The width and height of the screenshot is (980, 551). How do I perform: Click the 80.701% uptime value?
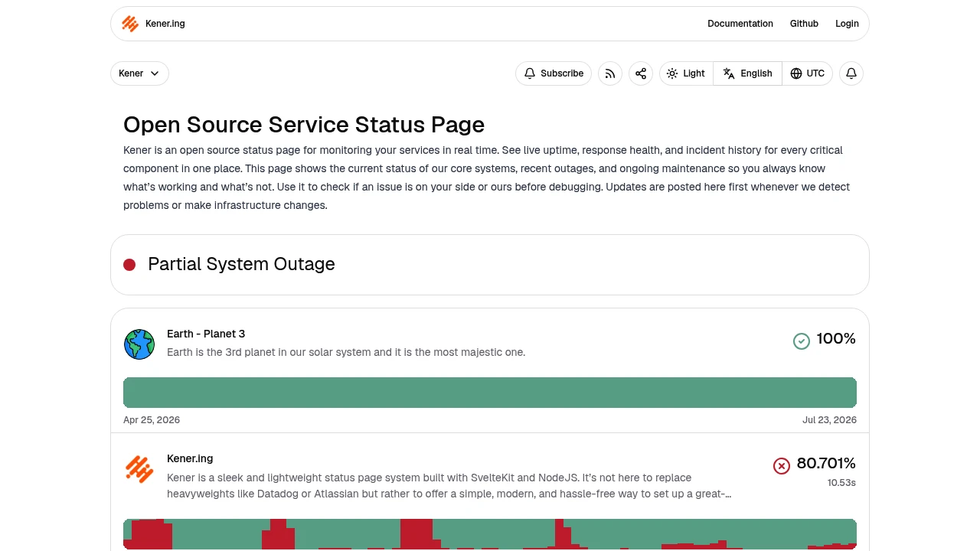pos(826,463)
